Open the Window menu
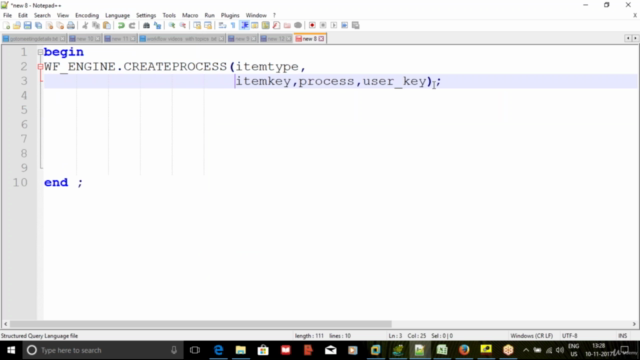640x360 pixels. tap(256, 15)
